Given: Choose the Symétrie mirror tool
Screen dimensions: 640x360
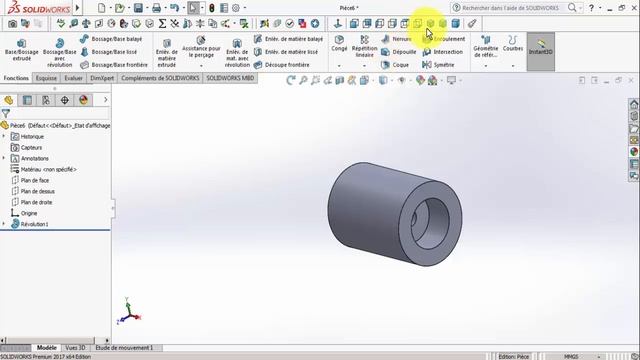Looking at the screenshot, I should 438,65.
